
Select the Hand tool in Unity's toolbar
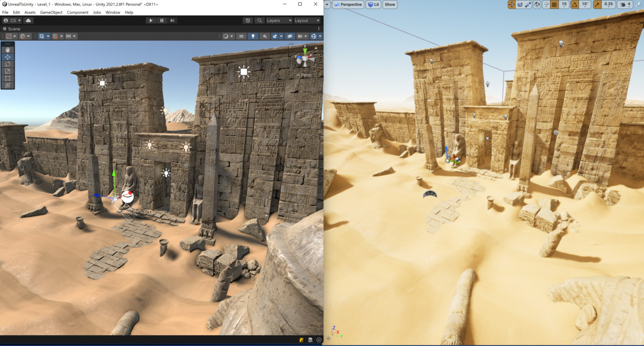[8, 50]
